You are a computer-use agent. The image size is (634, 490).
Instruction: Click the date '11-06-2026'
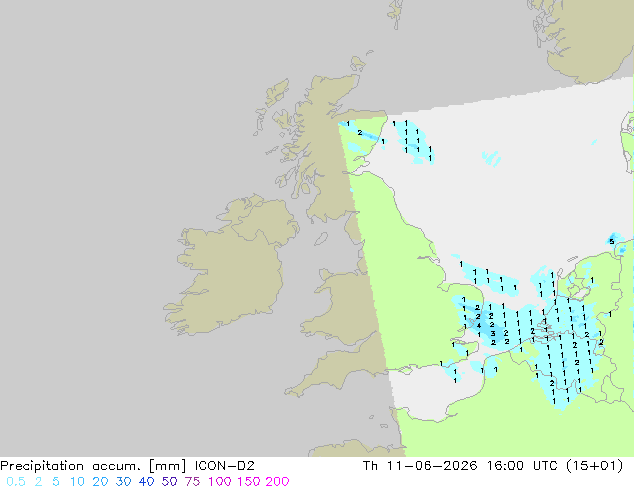432,466
